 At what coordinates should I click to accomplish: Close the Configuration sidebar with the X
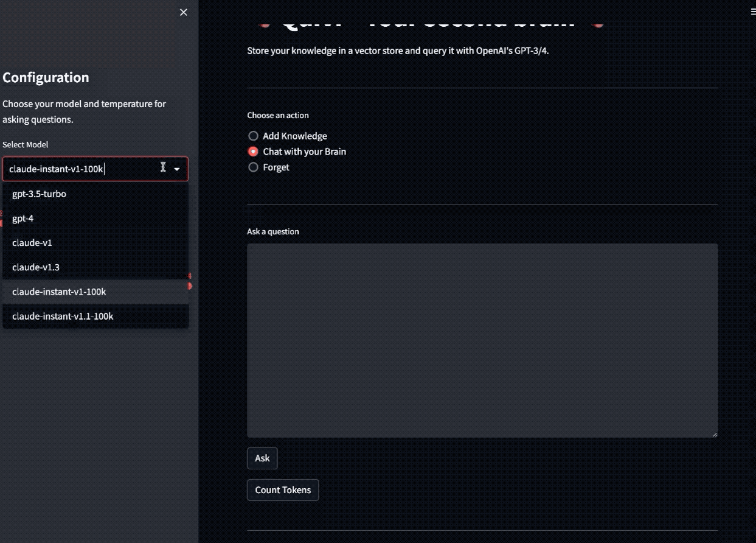click(x=184, y=12)
